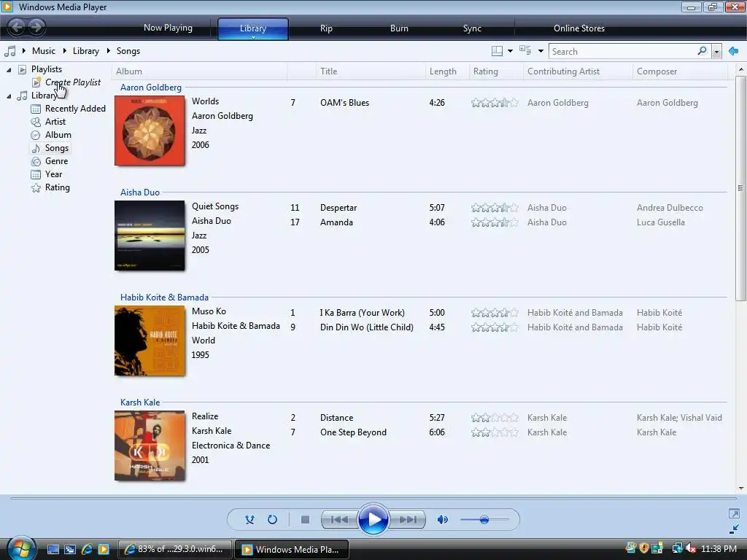The image size is (747, 560).
Task: Open the search box dropdown arrow
Action: (716, 52)
